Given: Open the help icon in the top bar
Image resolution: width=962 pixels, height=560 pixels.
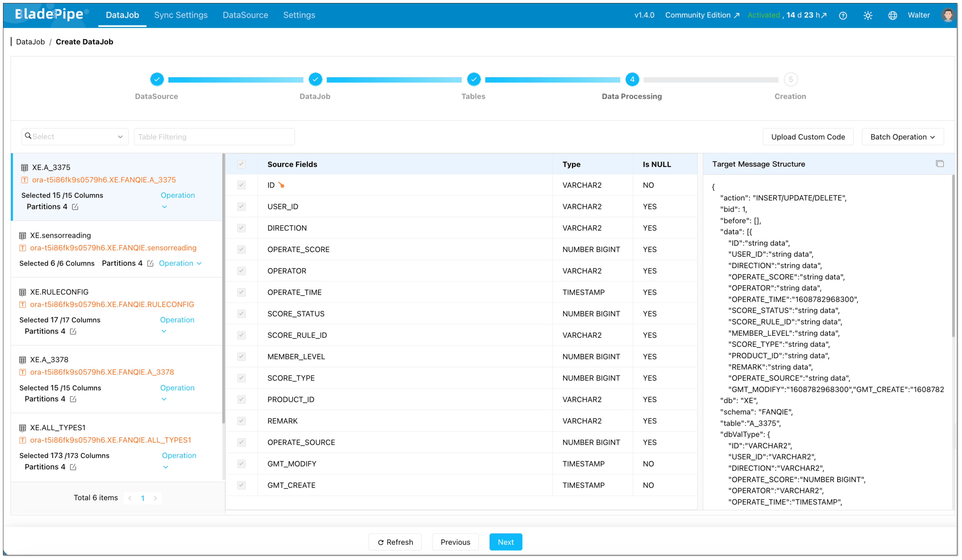Looking at the screenshot, I should click(843, 15).
